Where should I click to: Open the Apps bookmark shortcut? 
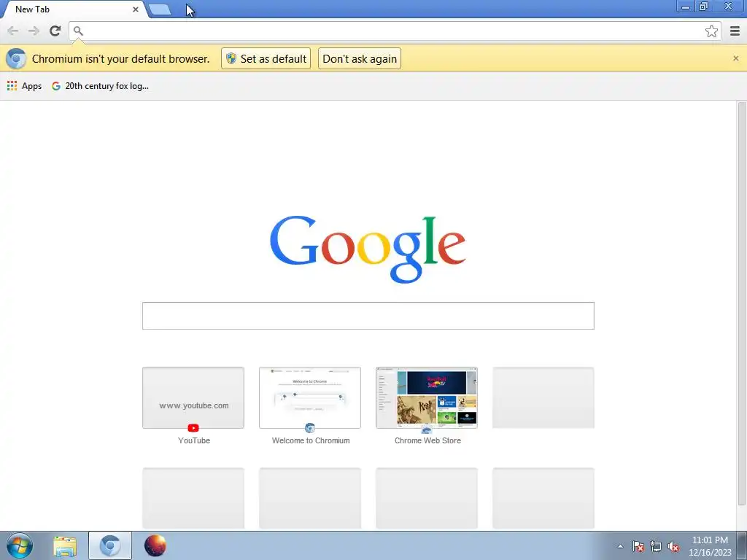(24, 86)
